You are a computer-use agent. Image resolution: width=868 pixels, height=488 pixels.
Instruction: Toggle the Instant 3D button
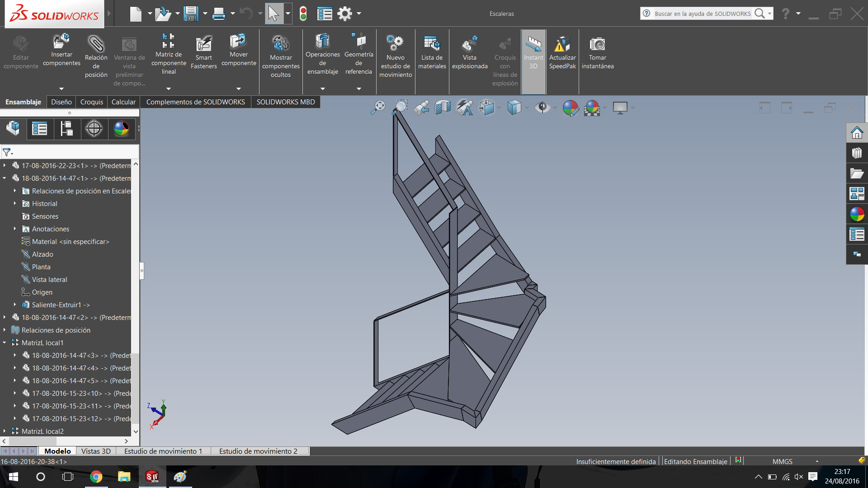pyautogui.click(x=533, y=50)
